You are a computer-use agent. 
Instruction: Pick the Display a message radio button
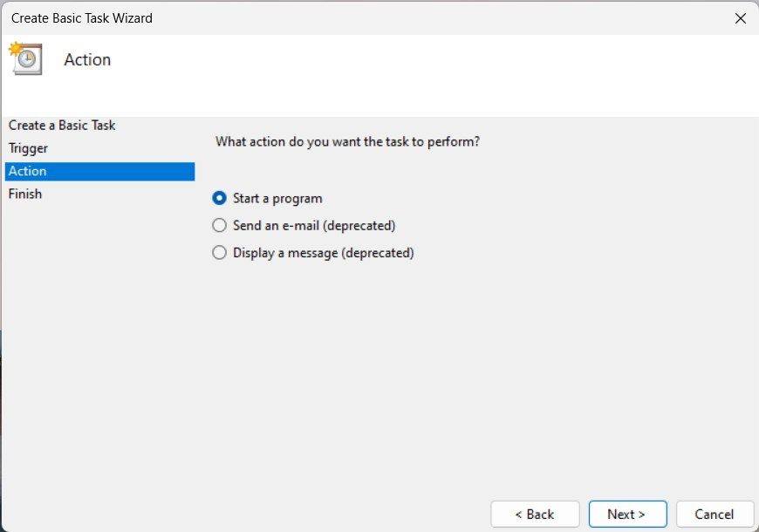pos(219,253)
